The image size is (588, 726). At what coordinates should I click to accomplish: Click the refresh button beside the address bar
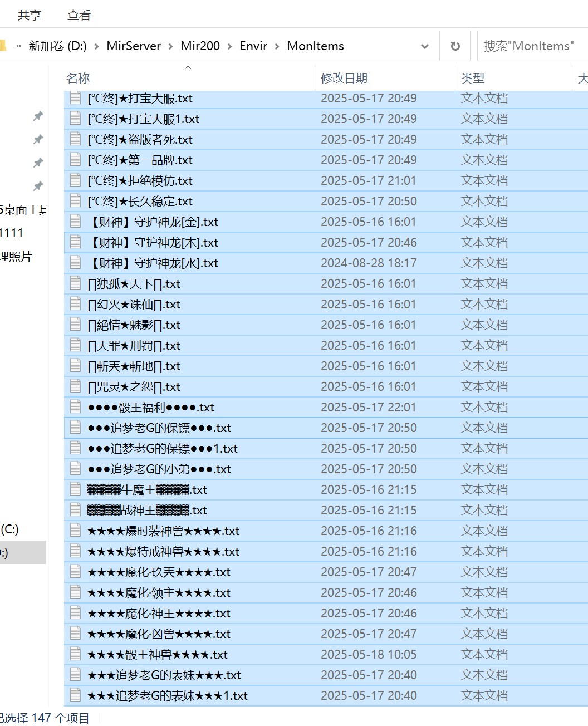coord(455,46)
